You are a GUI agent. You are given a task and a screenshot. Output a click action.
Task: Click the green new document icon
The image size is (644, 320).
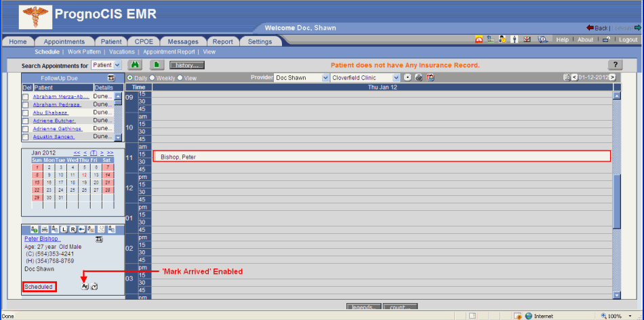coord(157,65)
